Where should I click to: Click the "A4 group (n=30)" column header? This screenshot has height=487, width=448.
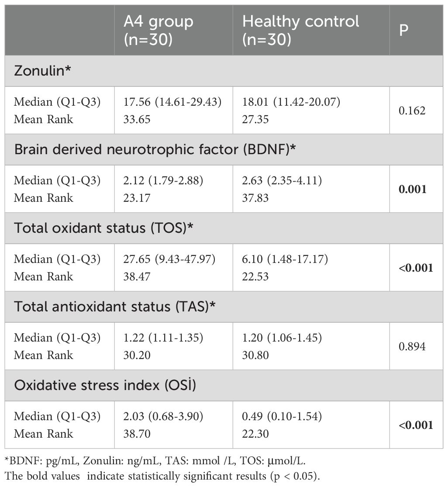[159, 30]
